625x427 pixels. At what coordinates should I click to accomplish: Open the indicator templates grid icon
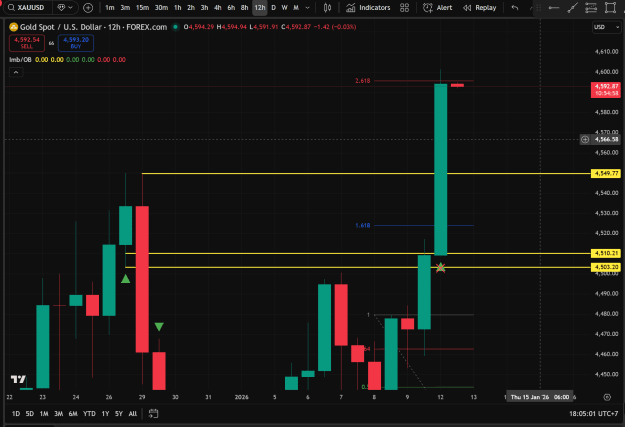click(x=405, y=8)
